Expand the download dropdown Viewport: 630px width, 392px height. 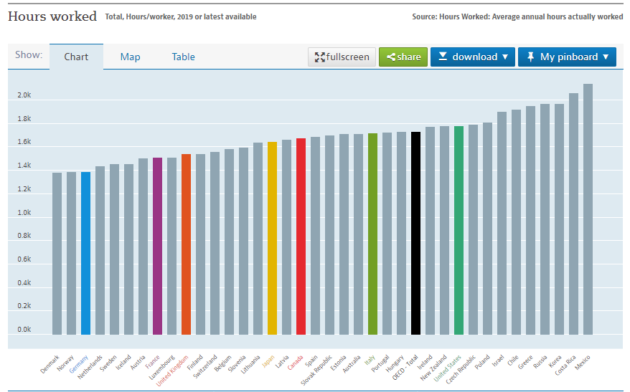pyautogui.click(x=472, y=57)
